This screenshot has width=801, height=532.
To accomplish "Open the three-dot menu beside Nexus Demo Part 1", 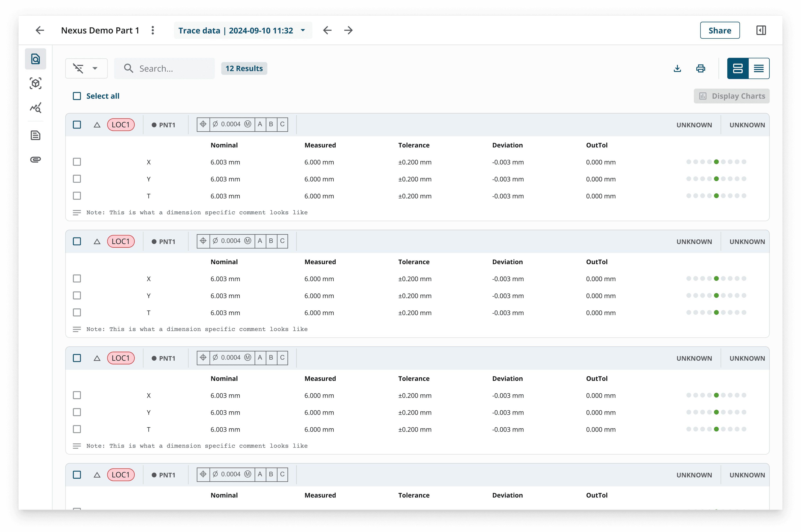I will (x=153, y=30).
